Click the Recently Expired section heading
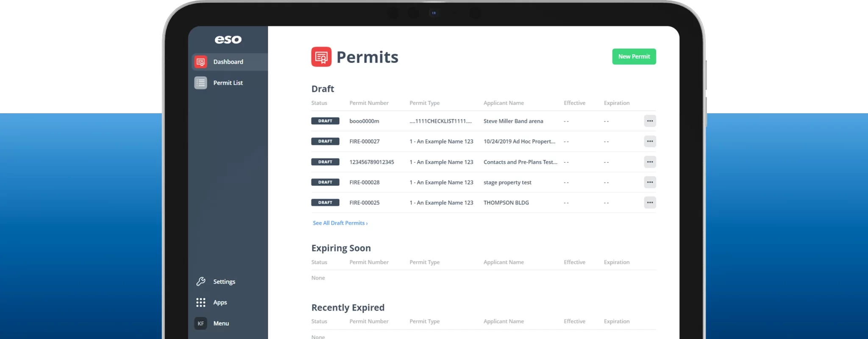Viewport: 868px width, 339px height. click(348, 308)
